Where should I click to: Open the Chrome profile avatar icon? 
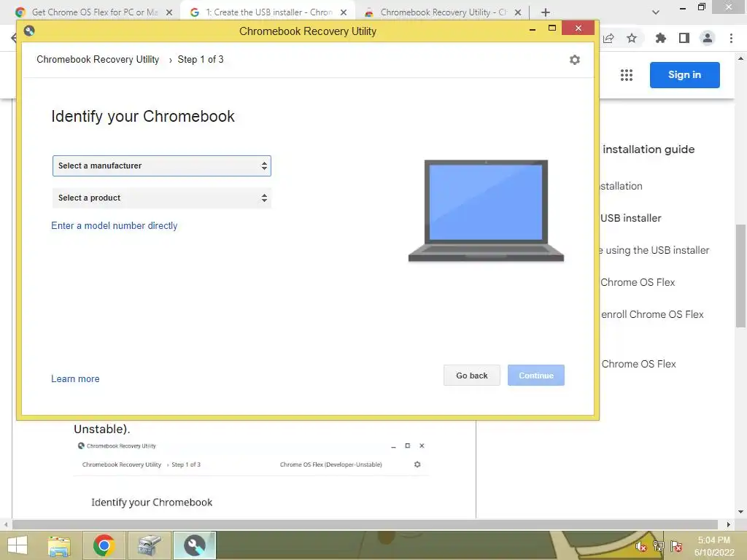[x=708, y=38]
